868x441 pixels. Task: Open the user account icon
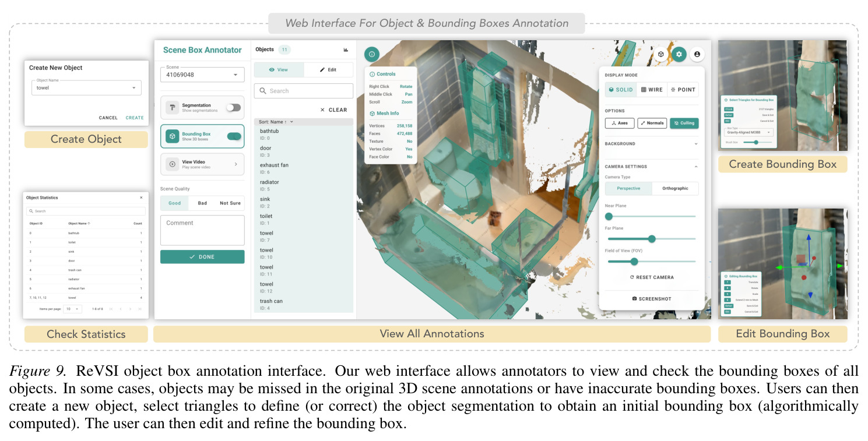click(696, 54)
